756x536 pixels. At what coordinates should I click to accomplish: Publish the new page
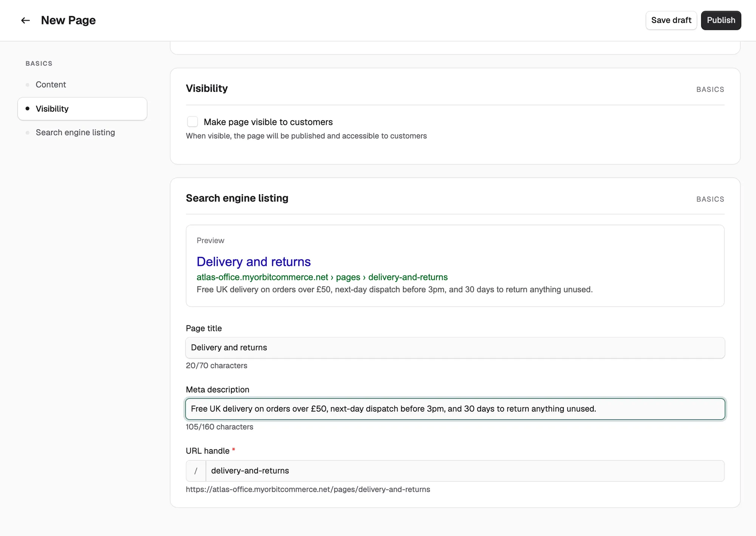point(721,20)
